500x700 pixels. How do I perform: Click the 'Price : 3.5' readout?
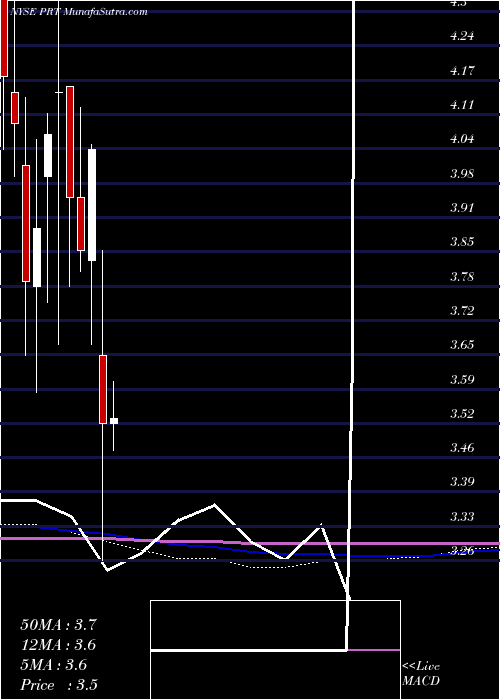coord(59,685)
